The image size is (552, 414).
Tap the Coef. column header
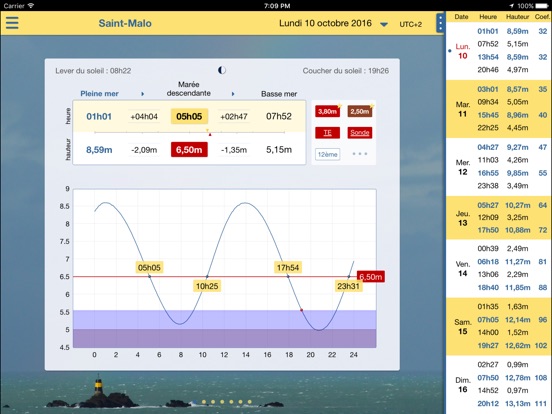(x=542, y=17)
